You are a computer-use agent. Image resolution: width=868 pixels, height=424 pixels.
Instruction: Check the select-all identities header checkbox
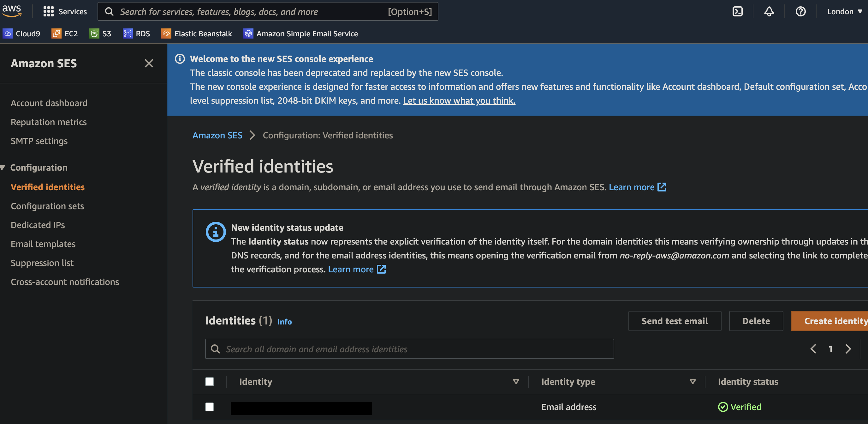tap(209, 381)
